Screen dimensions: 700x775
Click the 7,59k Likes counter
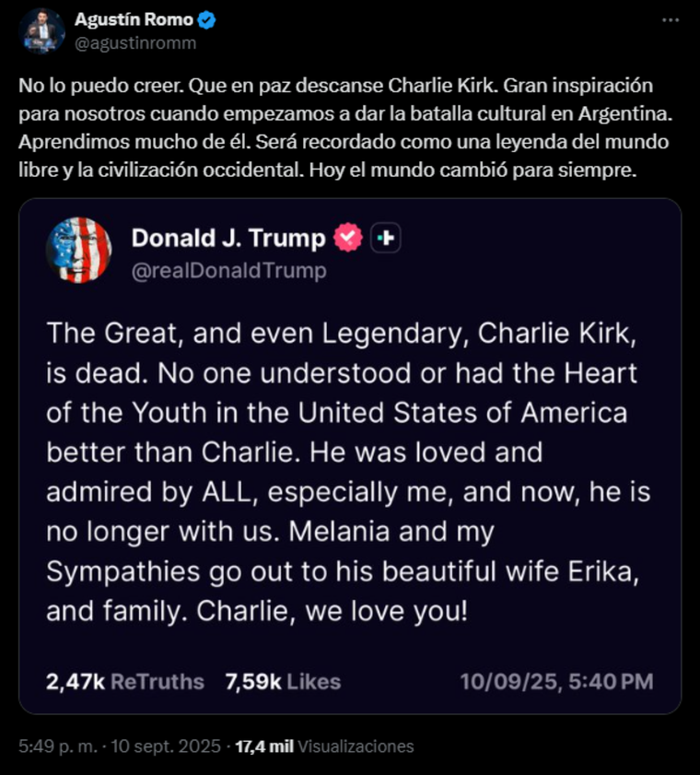[282, 682]
